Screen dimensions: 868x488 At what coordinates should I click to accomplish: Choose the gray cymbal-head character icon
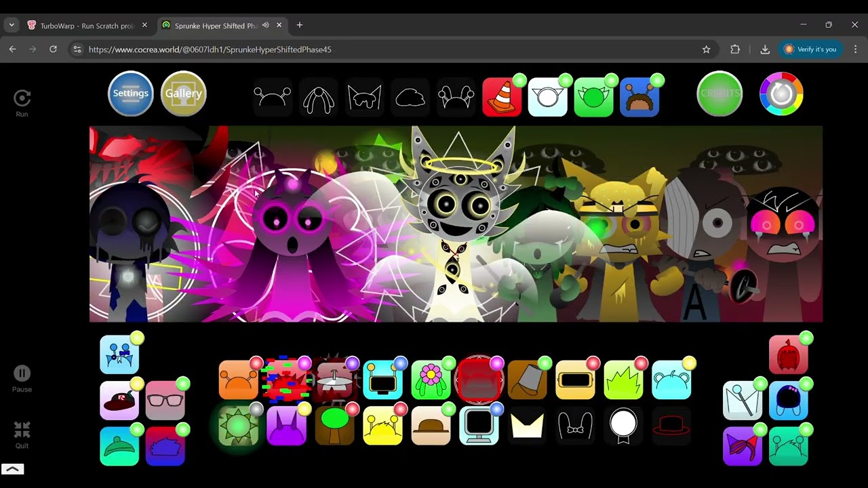click(335, 380)
